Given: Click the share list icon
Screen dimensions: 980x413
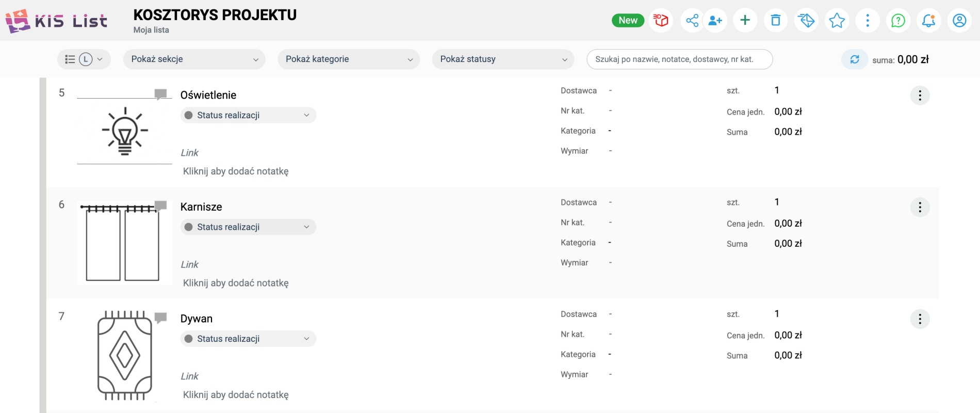Looking at the screenshot, I should tap(692, 21).
